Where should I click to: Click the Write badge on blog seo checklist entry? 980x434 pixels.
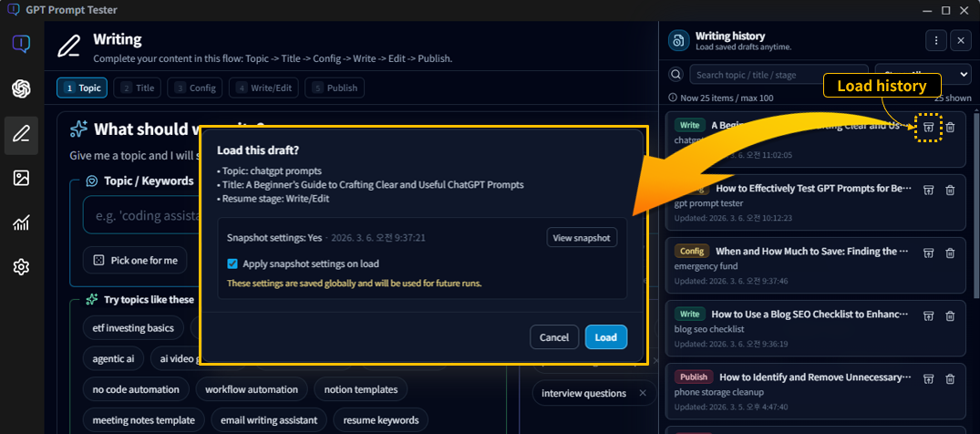click(690, 314)
